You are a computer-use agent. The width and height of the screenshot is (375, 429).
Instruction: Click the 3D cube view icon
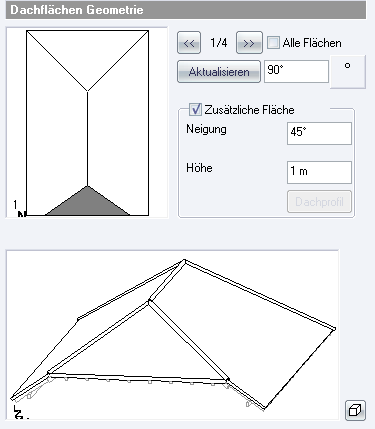355,410
